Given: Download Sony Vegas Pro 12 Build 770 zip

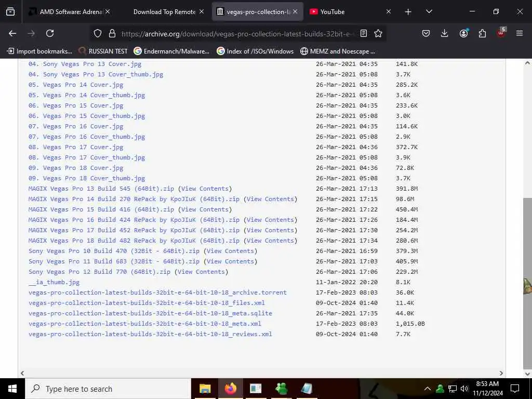Looking at the screenshot, I should click(99, 272).
